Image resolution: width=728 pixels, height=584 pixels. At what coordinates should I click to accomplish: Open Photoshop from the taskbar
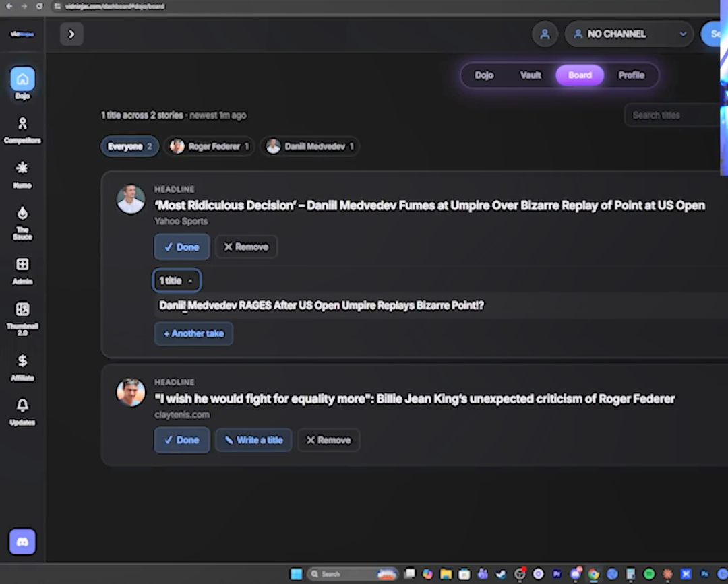704,574
